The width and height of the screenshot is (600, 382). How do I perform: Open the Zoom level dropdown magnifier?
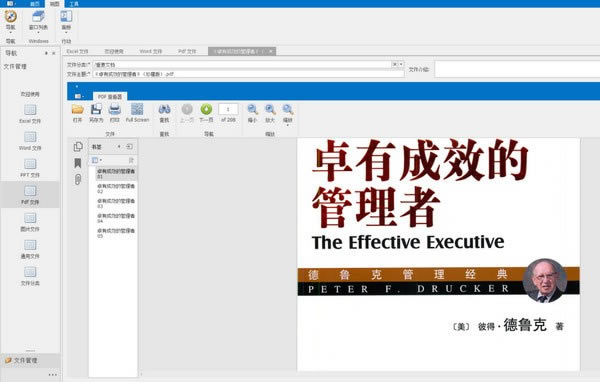pyautogui.click(x=288, y=113)
